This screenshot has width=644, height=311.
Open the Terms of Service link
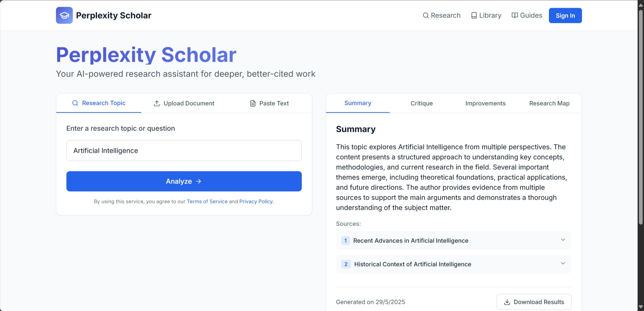(207, 201)
